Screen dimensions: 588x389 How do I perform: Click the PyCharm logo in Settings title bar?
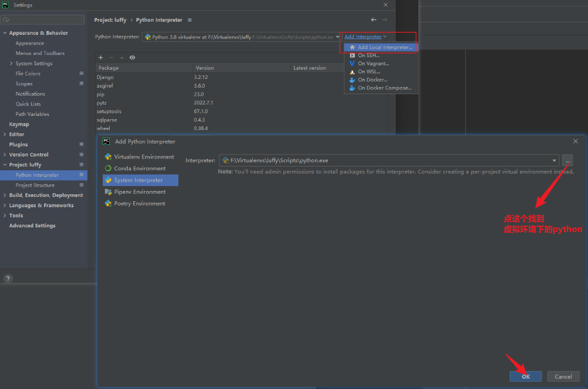(5, 4)
